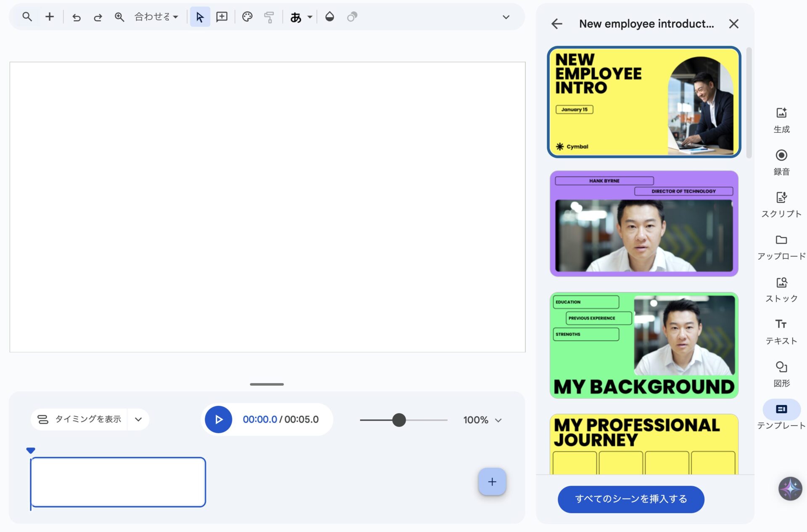The height and width of the screenshot is (532, 807).
Task: Click the timeline zoom slider handle
Action: coord(399,420)
